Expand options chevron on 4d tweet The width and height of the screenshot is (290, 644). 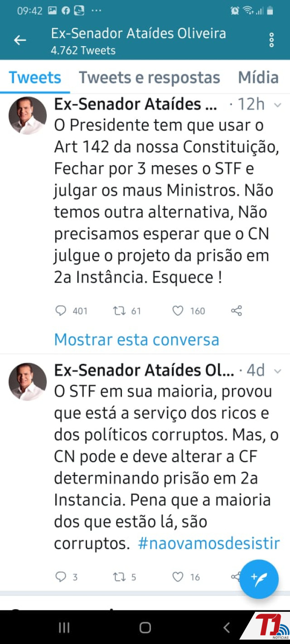tap(278, 371)
